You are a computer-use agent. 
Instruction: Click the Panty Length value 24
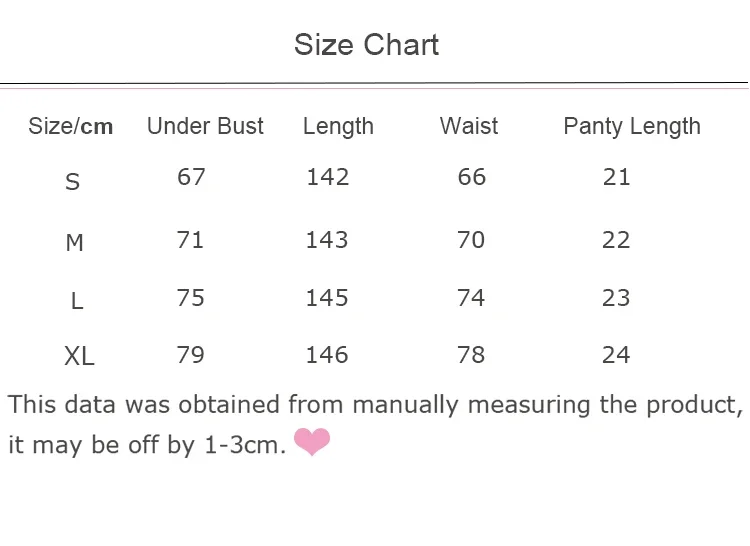(616, 355)
